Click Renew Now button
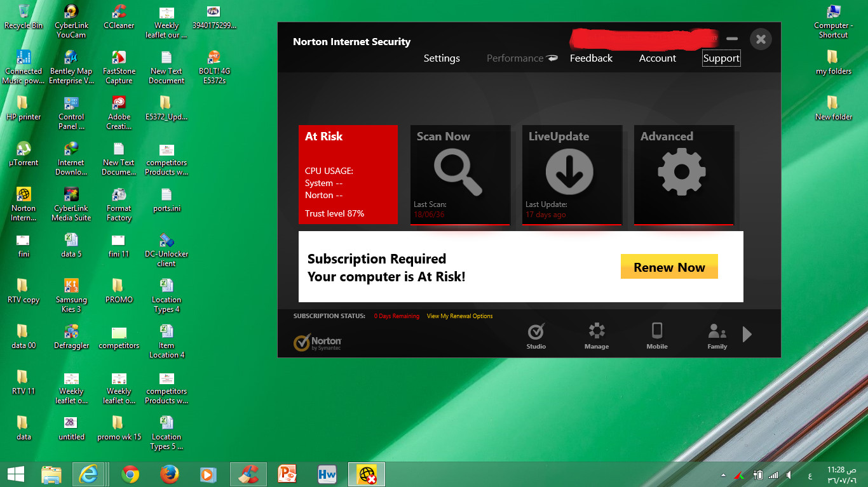This screenshot has width=868, height=487. [x=669, y=267]
